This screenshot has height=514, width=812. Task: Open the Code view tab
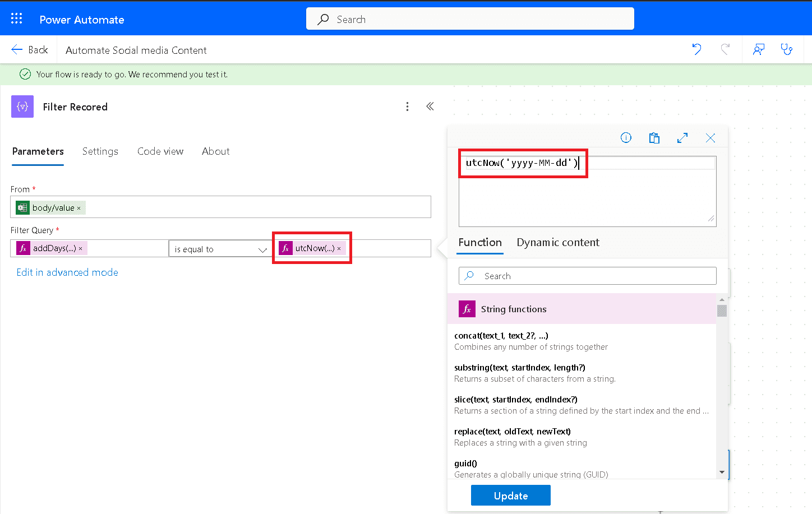pyautogui.click(x=160, y=151)
